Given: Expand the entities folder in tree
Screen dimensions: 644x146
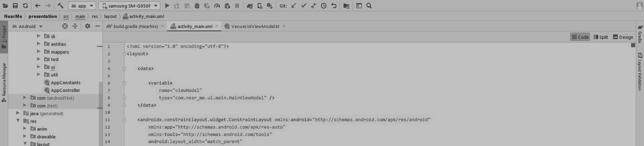Looking at the screenshot, I should 39,44.
